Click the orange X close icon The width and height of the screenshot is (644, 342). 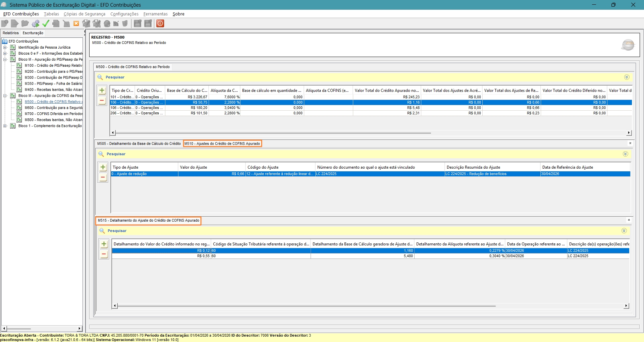click(x=76, y=23)
